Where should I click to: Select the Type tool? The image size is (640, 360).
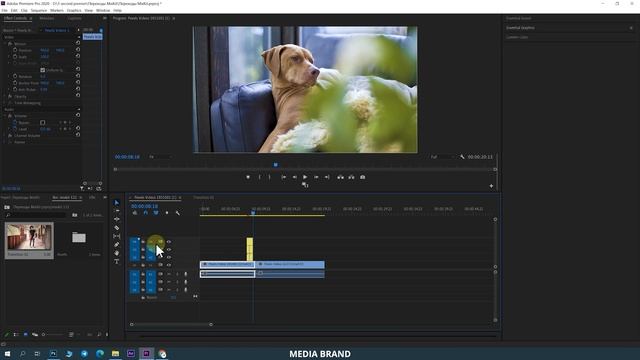117,261
